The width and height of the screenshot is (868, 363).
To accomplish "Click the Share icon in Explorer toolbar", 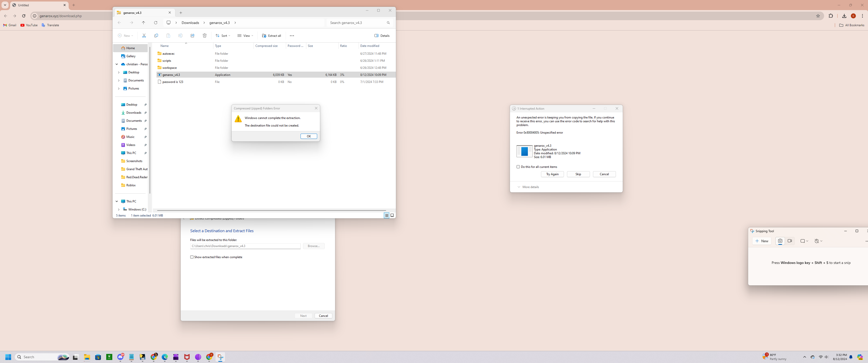I will coord(193,36).
